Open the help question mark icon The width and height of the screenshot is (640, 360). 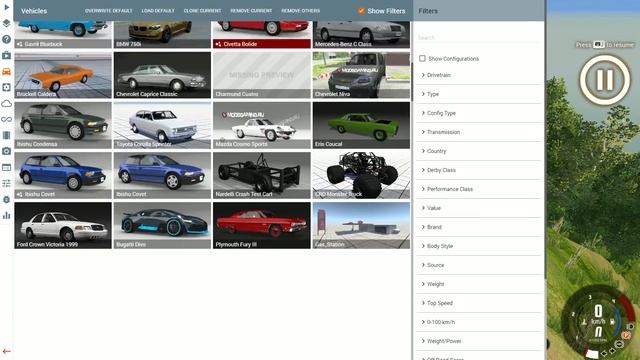(x=7, y=39)
